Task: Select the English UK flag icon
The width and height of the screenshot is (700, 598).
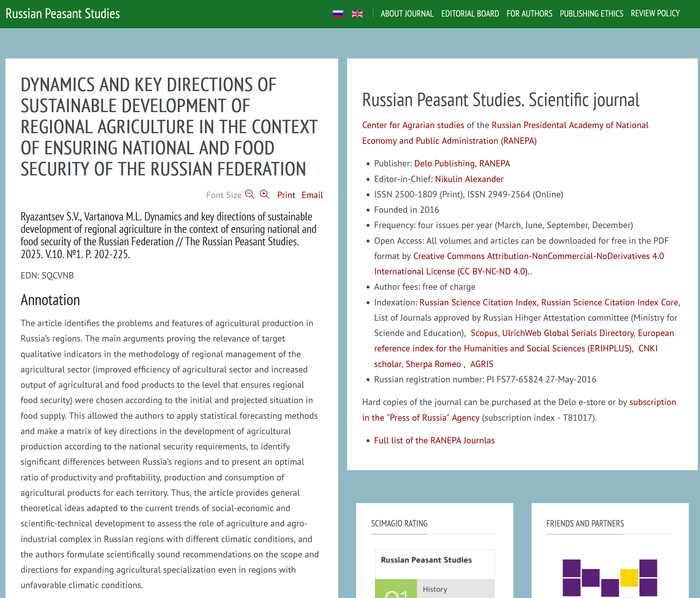Action: coord(357,14)
